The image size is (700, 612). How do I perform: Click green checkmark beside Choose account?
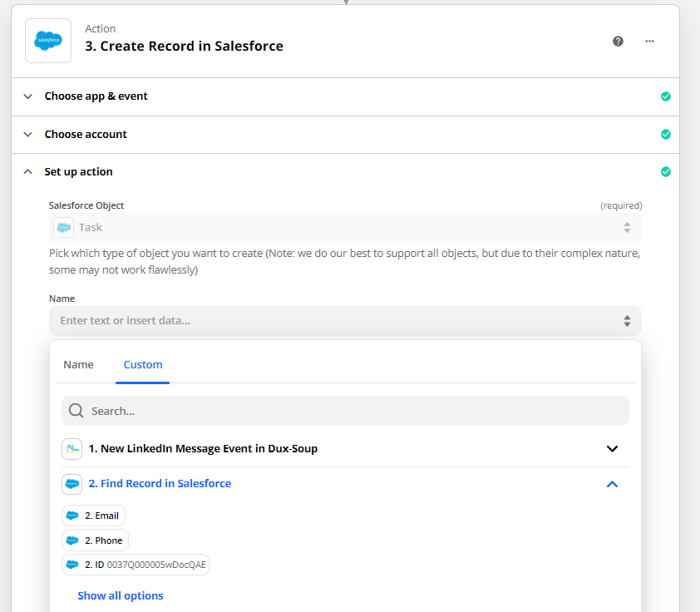666,135
